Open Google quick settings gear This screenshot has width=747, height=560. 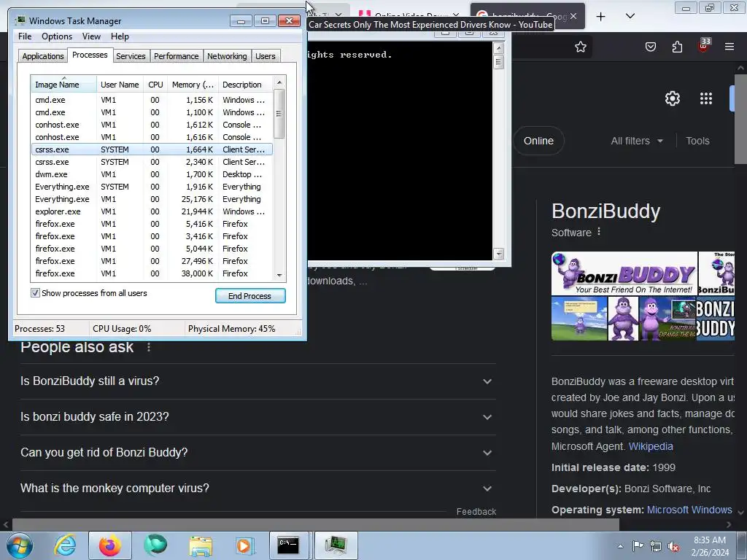click(672, 98)
